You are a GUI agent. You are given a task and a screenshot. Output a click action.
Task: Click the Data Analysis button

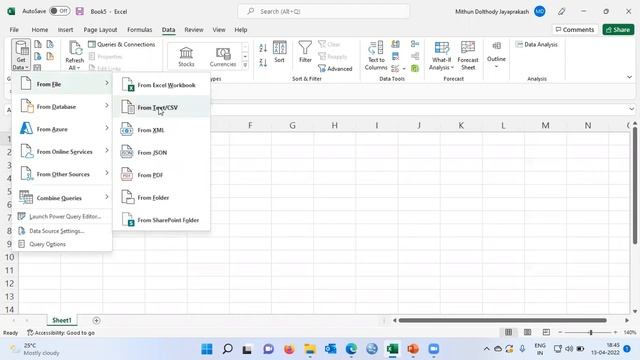pos(536,44)
